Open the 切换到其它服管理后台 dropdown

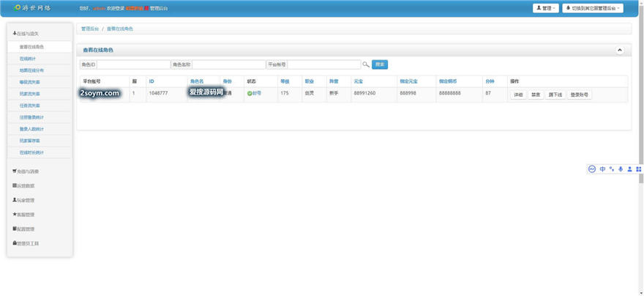pos(593,8)
